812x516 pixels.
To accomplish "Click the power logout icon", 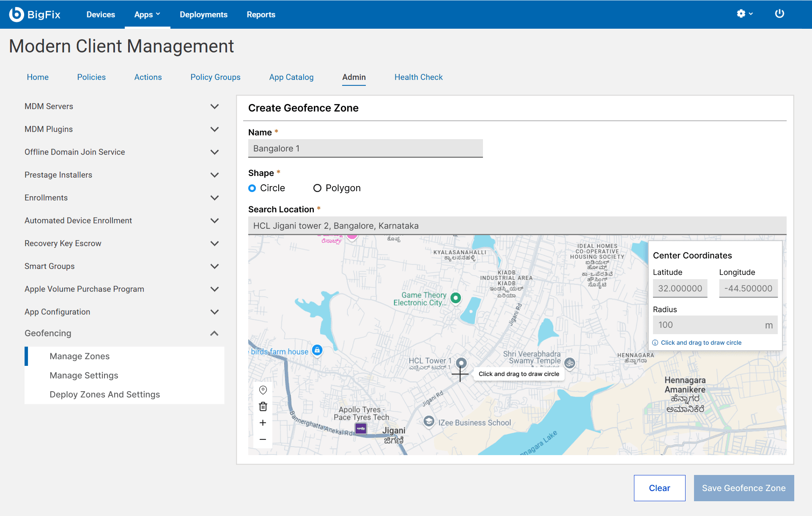I will 779,14.
